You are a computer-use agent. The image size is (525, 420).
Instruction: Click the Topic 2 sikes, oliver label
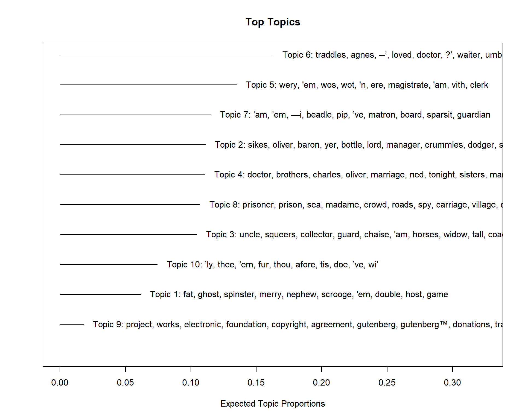click(358, 145)
